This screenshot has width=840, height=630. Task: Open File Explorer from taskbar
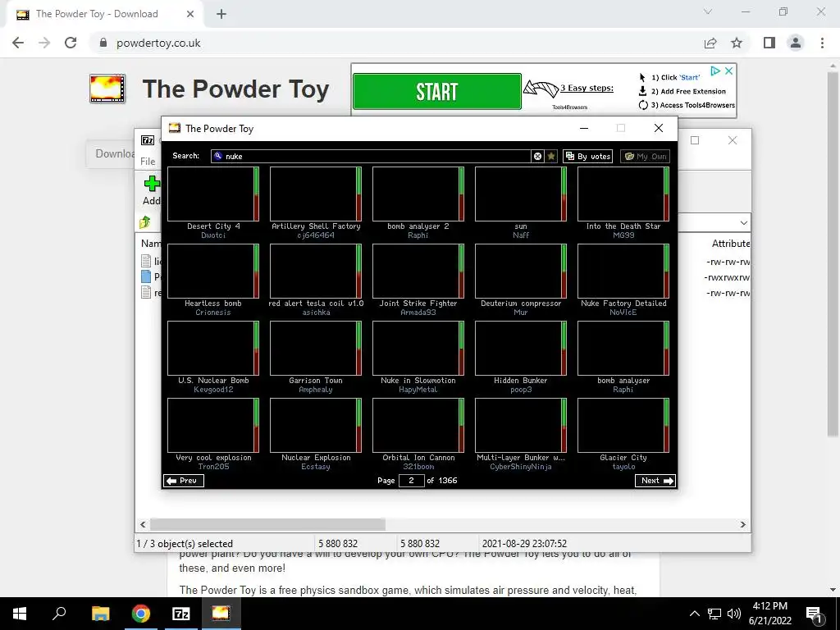(x=100, y=614)
